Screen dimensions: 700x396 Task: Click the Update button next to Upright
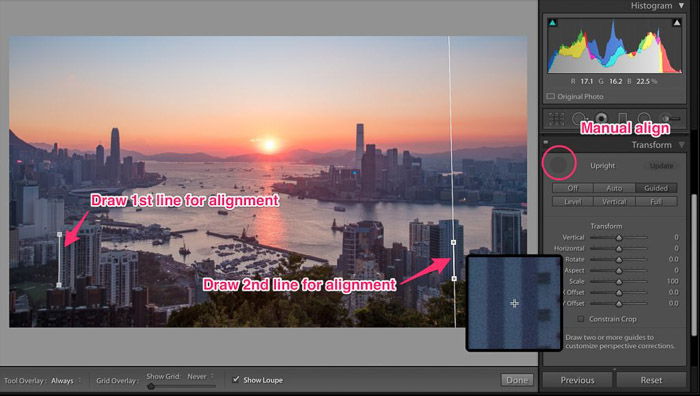pos(662,166)
